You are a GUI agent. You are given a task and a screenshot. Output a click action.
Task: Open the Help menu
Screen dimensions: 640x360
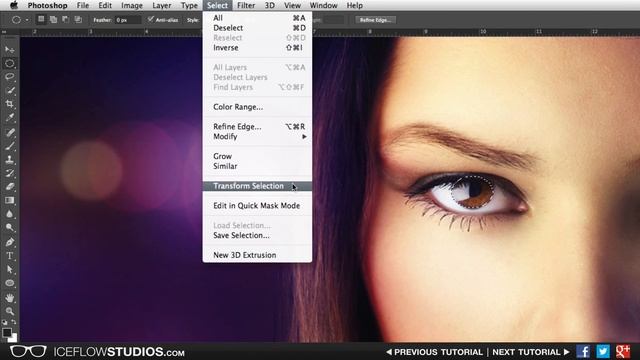[354, 5]
